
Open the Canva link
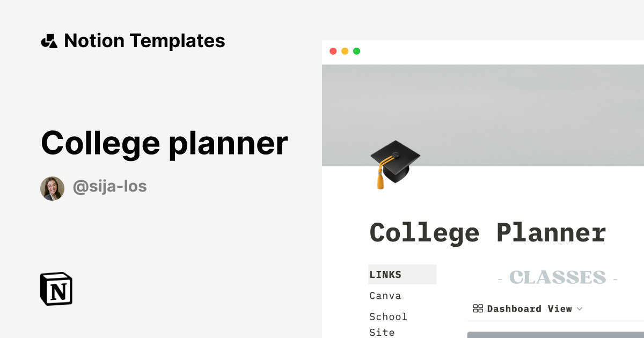[385, 296]
